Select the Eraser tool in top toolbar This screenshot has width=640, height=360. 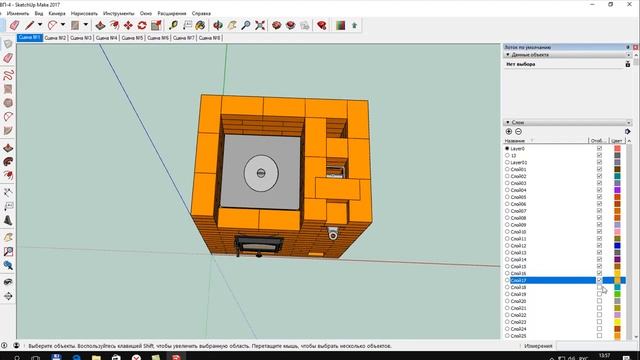(x=14, y=25)
